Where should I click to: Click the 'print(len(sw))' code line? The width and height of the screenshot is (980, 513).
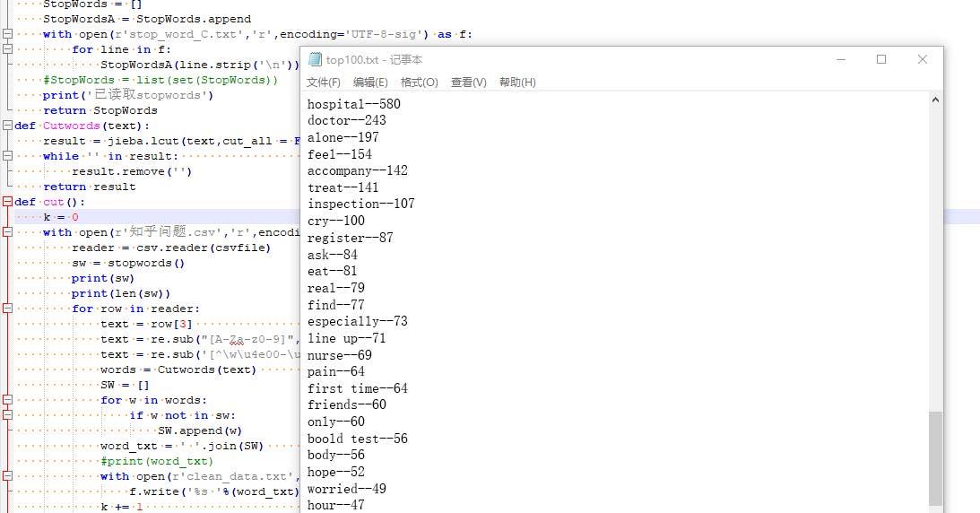pos(121,293)
